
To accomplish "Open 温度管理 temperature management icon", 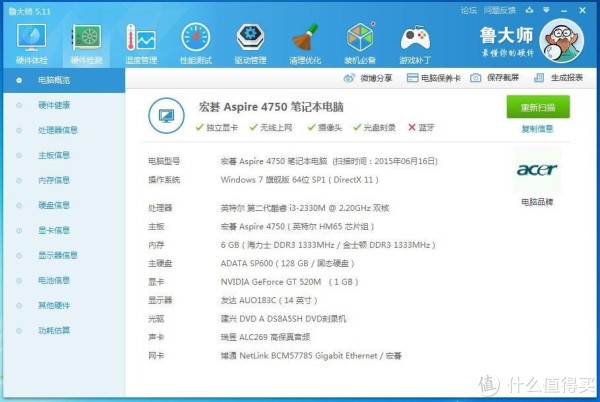I will coord(141,44).
